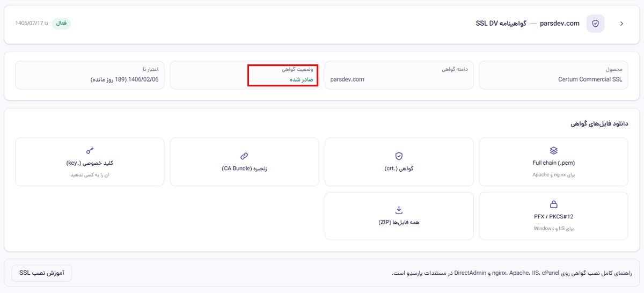Click the lock icon for PFX / PKCS#12
The height and width of the screenshot is (293, 644).
coord(553,204)
